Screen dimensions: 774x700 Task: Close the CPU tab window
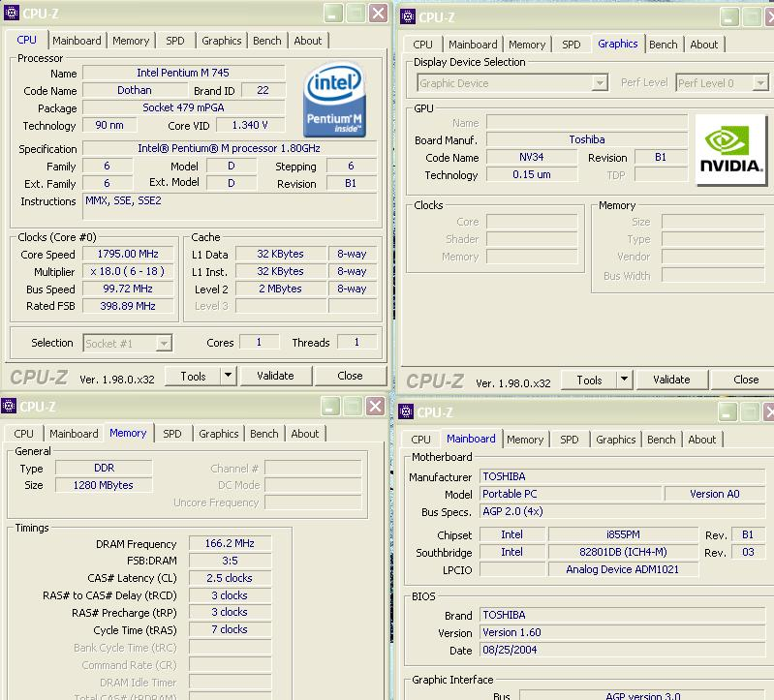(x=378, y=14)
